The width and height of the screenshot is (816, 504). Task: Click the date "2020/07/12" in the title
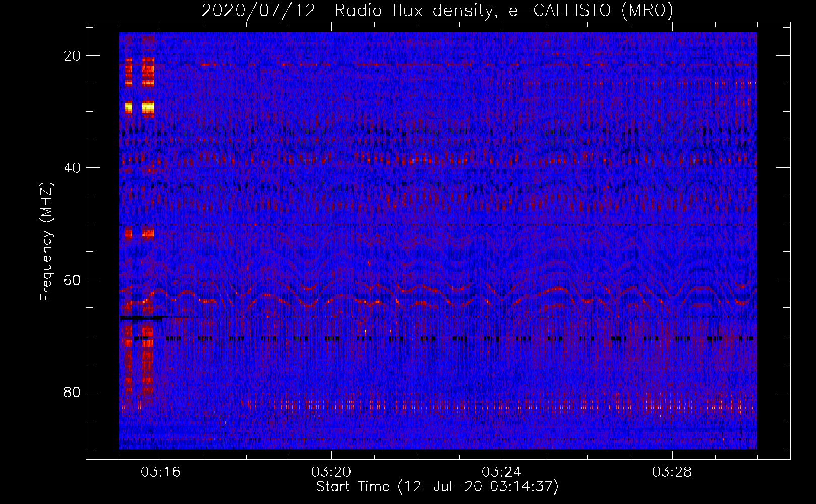tap(259, 10)
